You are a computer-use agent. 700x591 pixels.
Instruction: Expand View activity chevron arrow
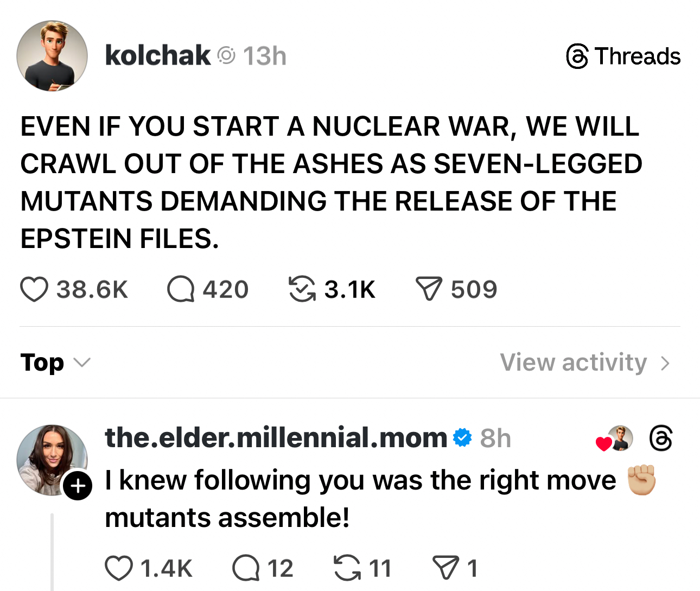pyautogui.click(x=666, y=363)
